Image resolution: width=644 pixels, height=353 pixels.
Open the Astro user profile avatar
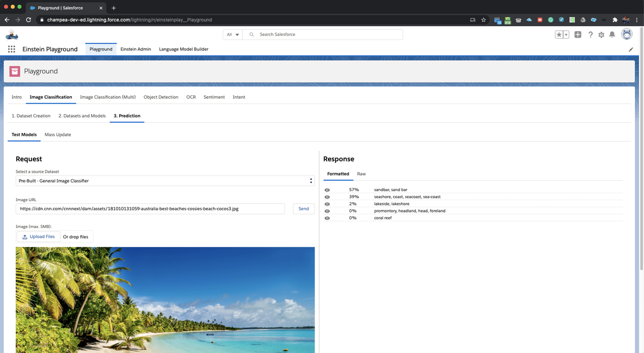(627, 34)
